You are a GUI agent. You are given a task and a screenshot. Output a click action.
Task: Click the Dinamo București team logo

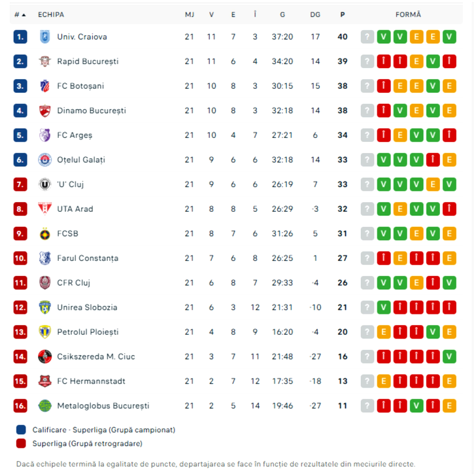pos(44,110)
